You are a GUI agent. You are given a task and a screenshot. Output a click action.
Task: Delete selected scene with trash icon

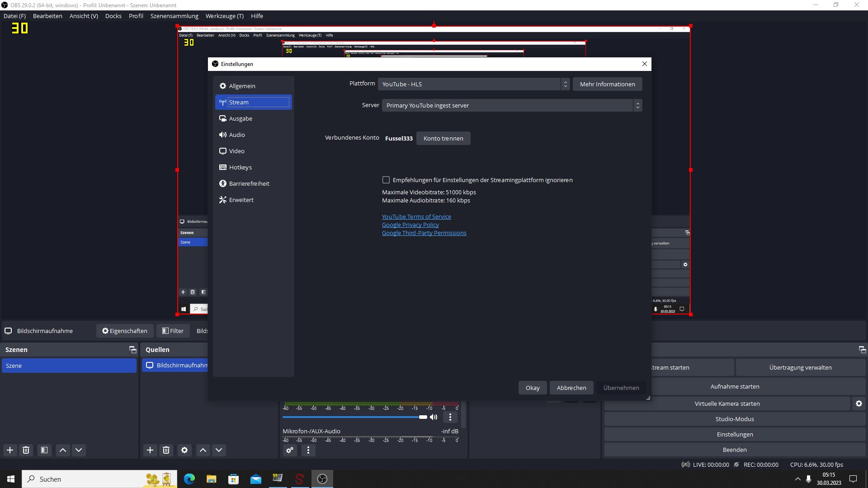coord(26,450)
